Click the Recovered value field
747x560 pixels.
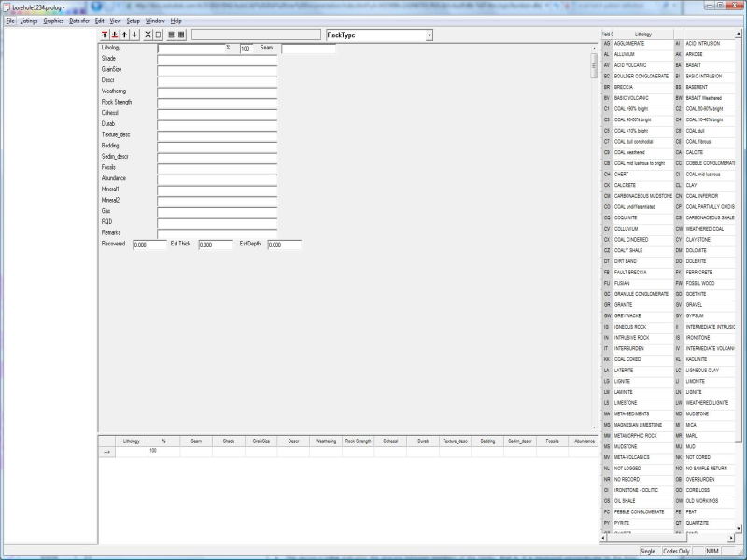tap(149, 245)
